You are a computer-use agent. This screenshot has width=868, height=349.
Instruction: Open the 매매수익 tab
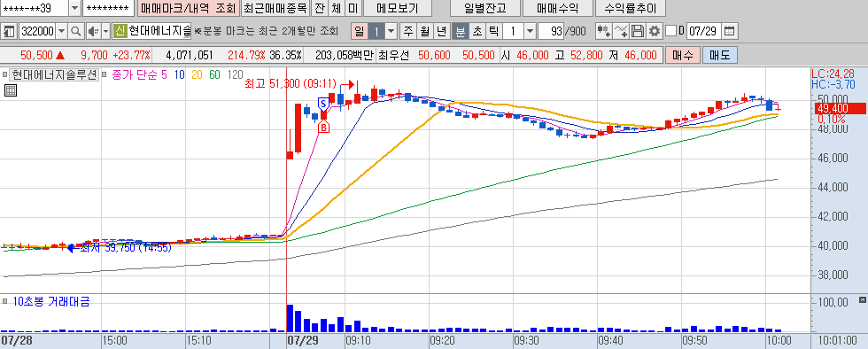tap(557, 8)
